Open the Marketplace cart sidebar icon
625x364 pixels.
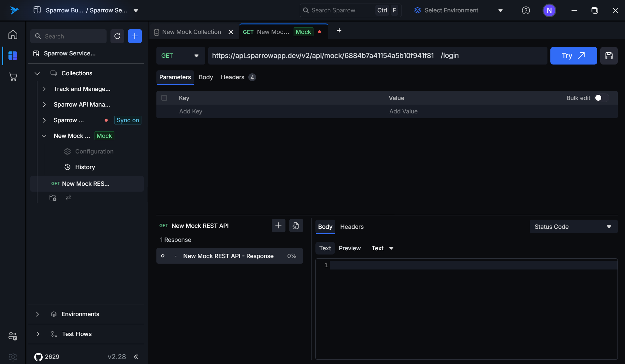coord(13,77)
